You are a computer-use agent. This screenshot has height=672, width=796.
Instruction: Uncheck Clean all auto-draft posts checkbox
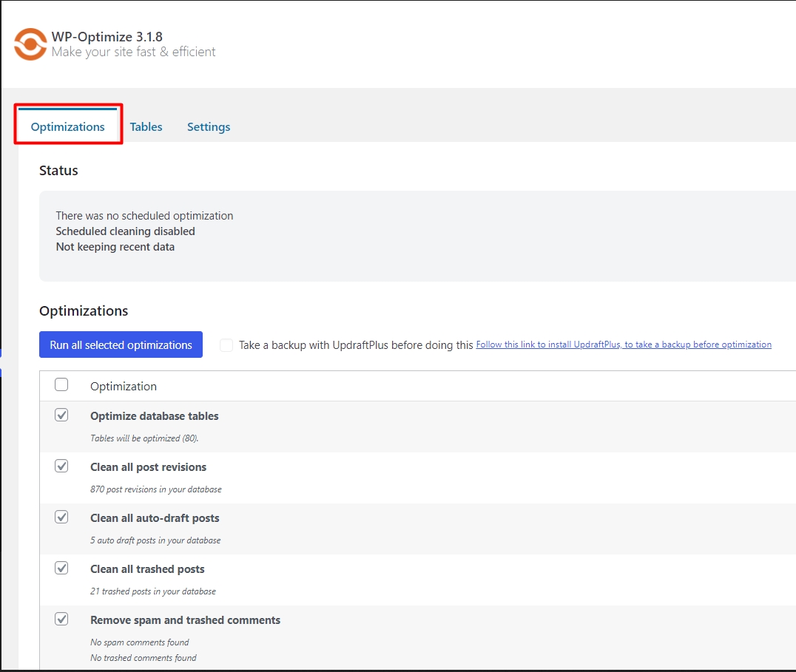pyautogui.click(x=61, y=517)
